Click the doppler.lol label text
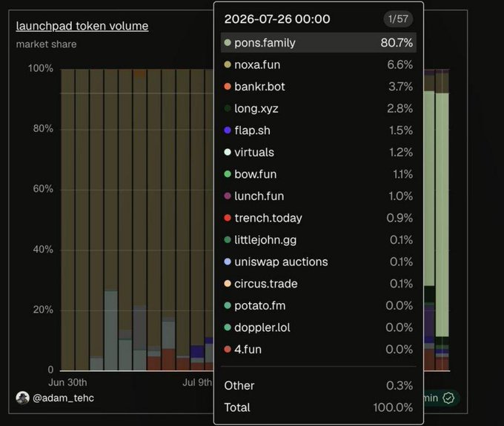 (x=262, y=327)
